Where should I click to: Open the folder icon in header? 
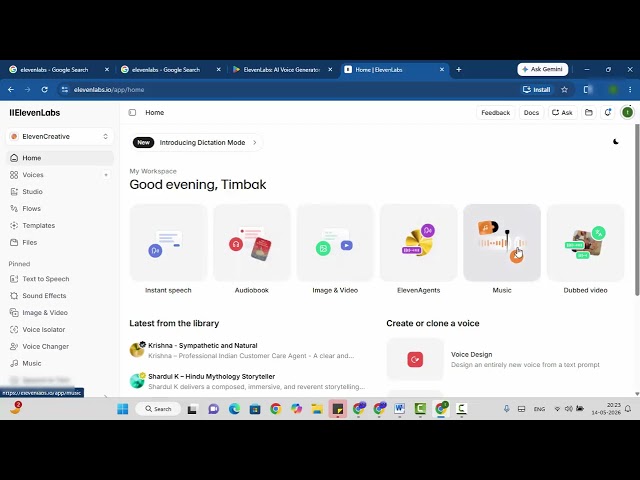[x=589, y=113]
